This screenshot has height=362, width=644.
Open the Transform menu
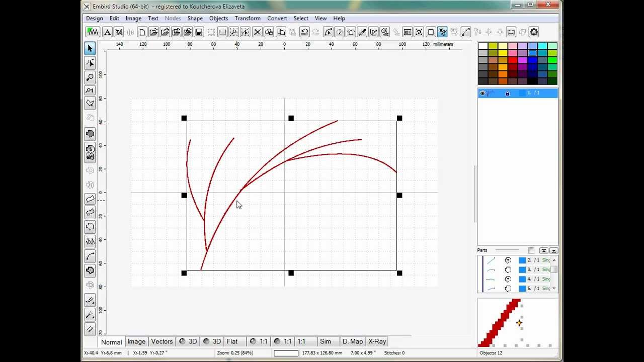coord(248,19)
